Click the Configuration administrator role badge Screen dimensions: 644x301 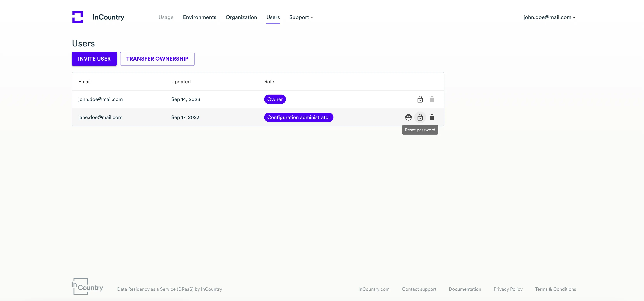point(299,117)
